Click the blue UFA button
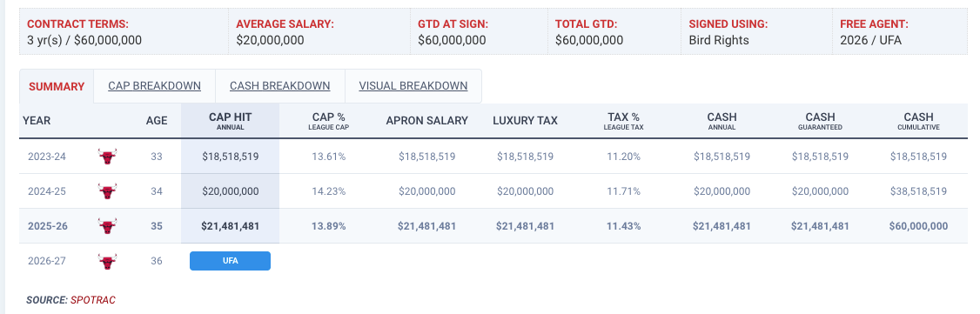Image resolution: width=980 pixels, height=314 pixels. click(x=230, y=261)
